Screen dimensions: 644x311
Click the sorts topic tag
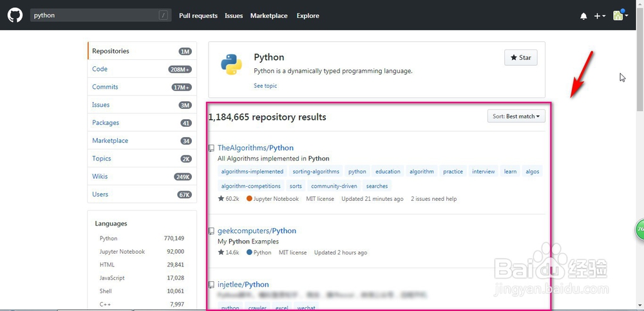tap(296, 186)
